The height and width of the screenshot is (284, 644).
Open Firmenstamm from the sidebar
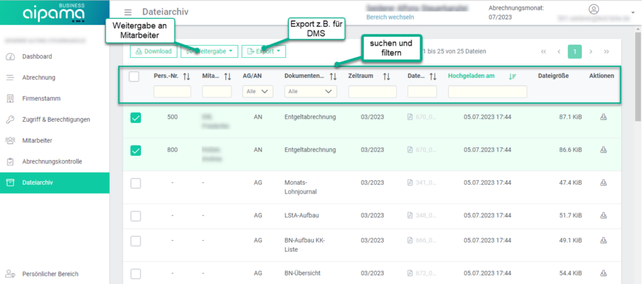(x=41, y=99)
